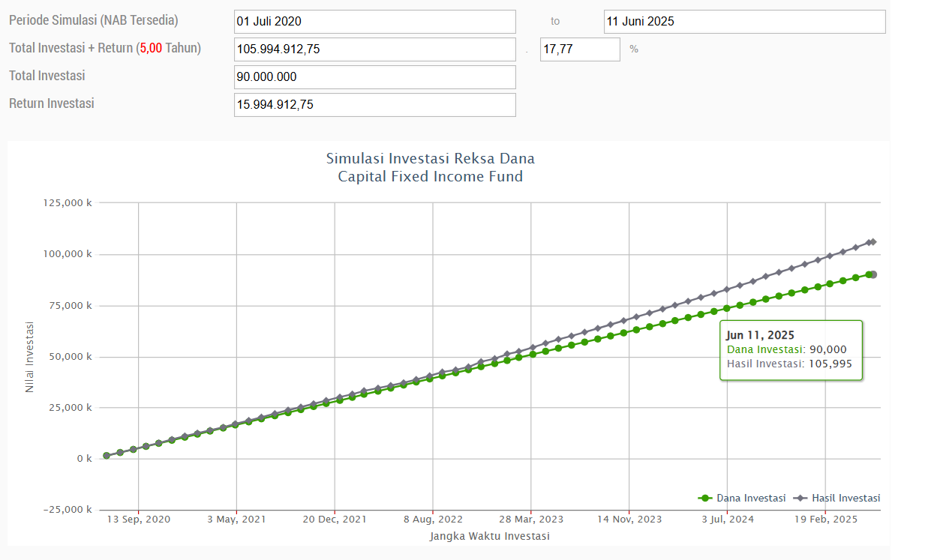Click the x-axis title "Jangka Waktu Investasi"
This screenshot has width=937, height=560.
pyautogui.click(x=490, y=536)
